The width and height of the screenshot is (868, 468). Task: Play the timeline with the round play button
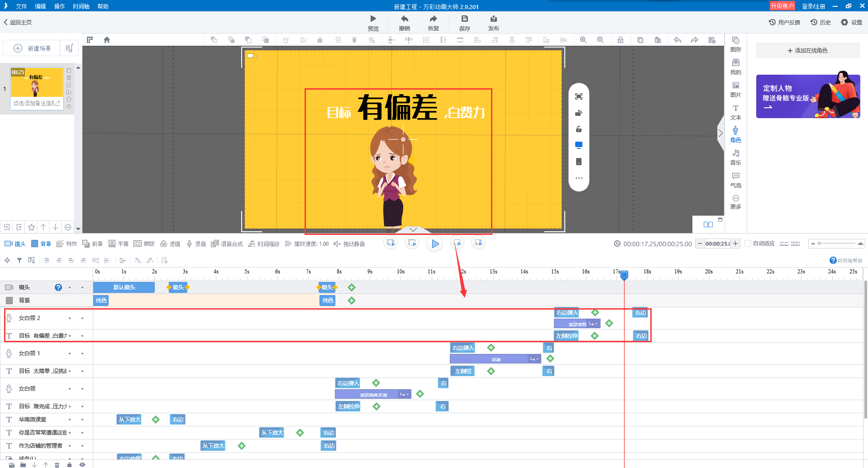click(434, 244)
